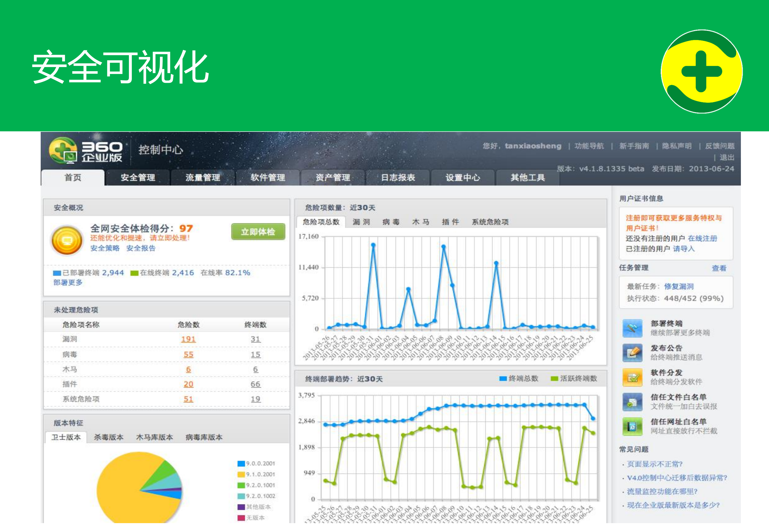The width and height of the screenshot is (769, 532).
Task: Open the 功能导航 navigation menu
Action: pyautogui.click(x=589, y=146)
